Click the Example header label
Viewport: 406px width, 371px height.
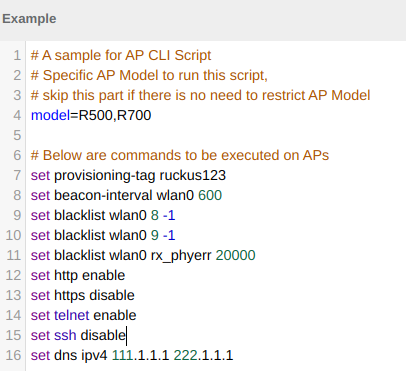click(x=29, y=19)
